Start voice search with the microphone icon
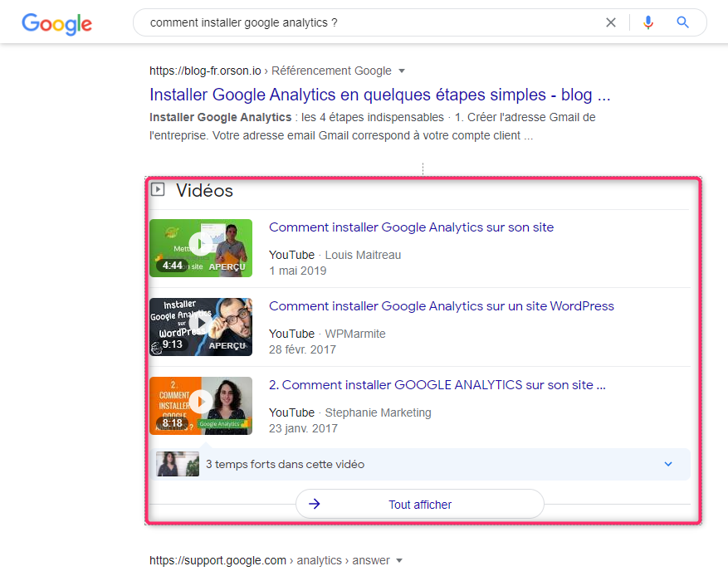The height and width of the screenshot is (571, 728). pyautogui.click(x=648, y=22)
